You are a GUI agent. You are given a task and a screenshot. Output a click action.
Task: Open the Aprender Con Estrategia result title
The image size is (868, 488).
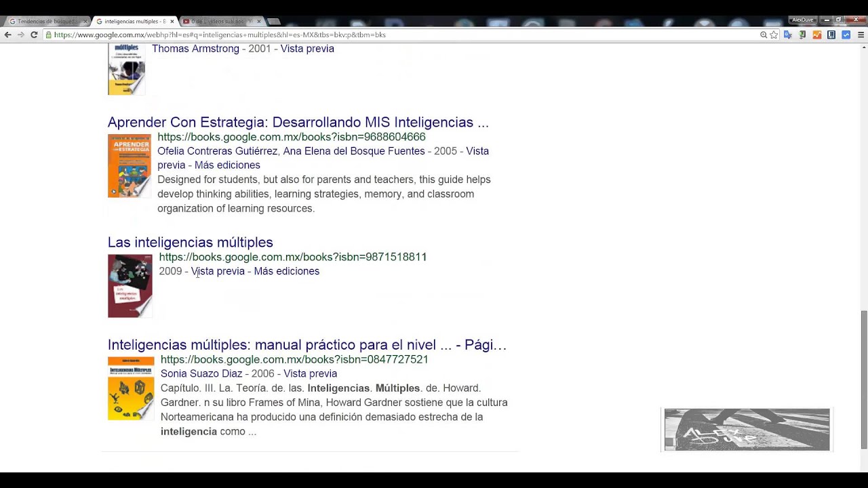298,122
